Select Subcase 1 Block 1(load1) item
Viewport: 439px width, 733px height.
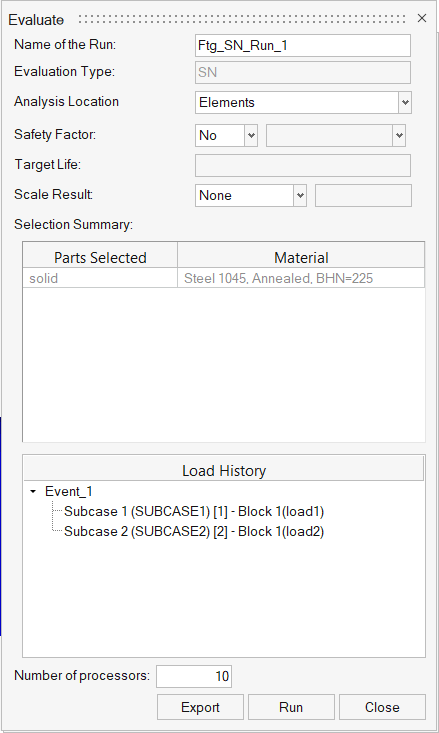click(194, 511)
